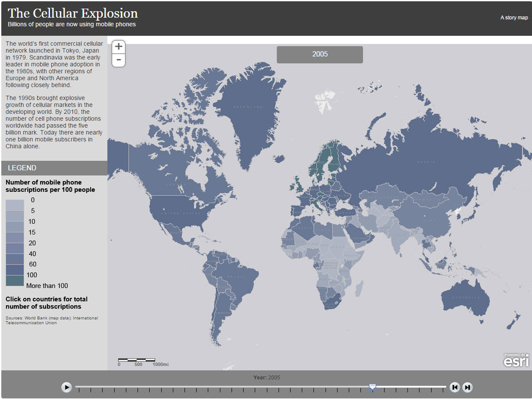
Task: Click the 2005 year label above map
Action: pyautogui.click(x=320, y=54)
